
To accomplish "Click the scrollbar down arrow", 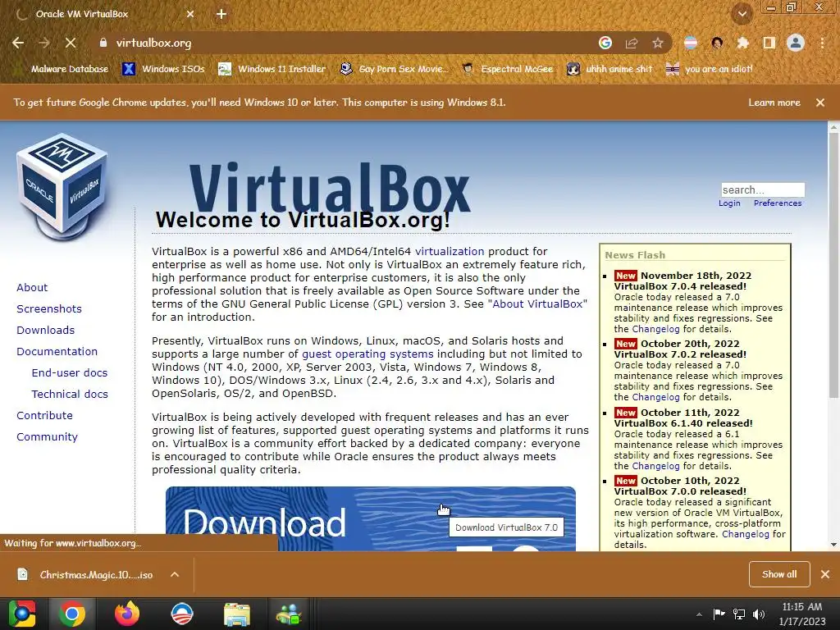I will (833, 545).
